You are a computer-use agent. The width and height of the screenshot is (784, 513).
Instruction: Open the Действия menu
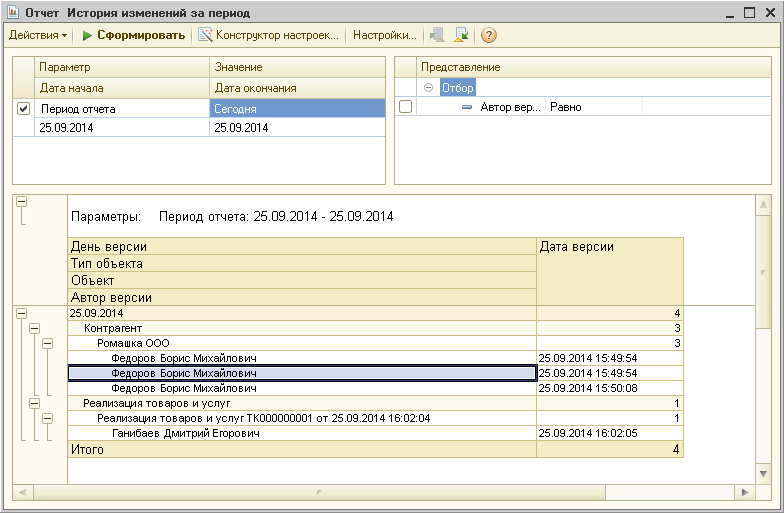pos(38,35)
